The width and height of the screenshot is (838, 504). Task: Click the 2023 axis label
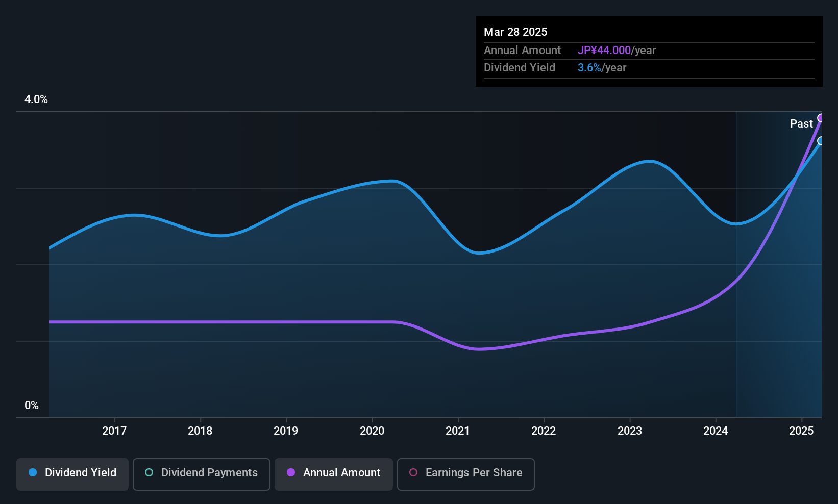pyautogui.click(x=630, y=431)
